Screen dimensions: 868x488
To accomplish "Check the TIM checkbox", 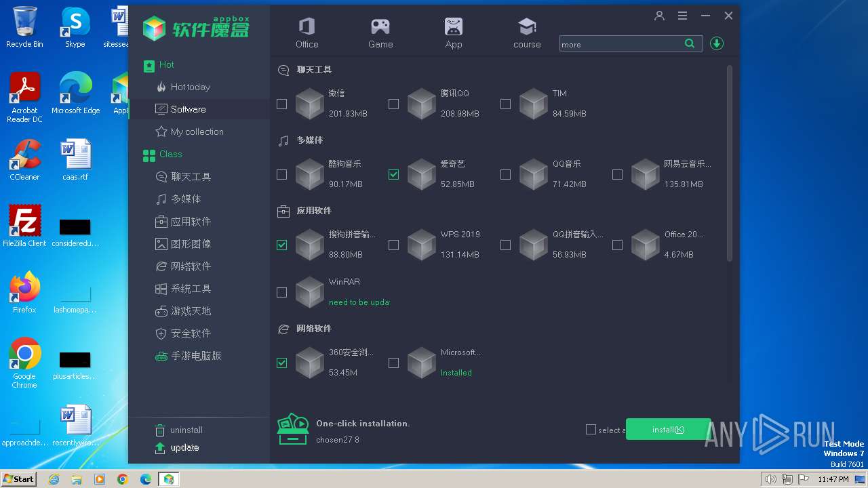I will tap(505, 104).
